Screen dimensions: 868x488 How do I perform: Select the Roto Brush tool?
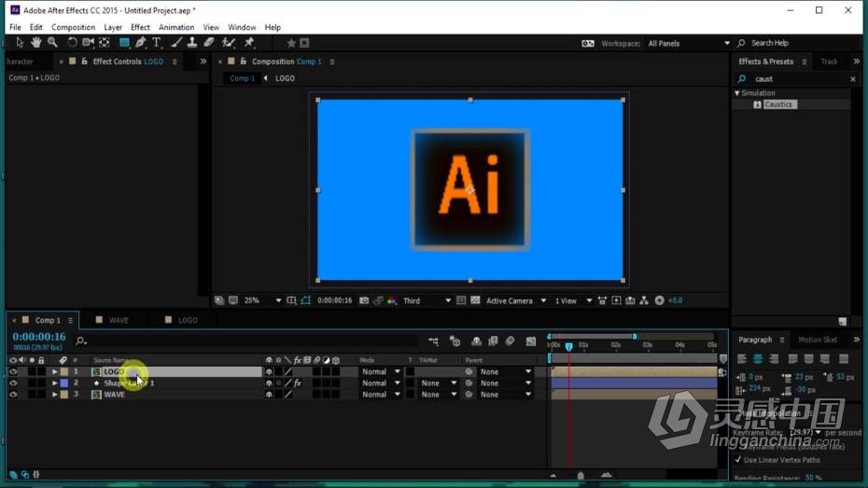(228, 43)
